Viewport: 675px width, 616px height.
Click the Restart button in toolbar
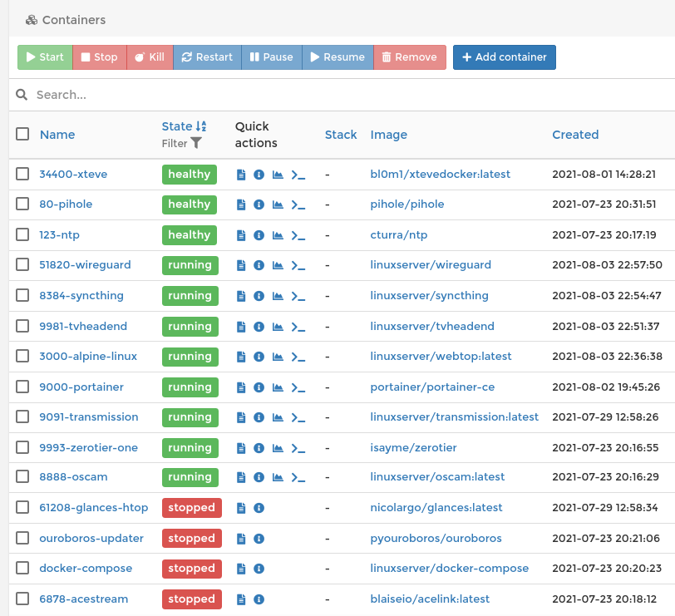coord(207,57)
